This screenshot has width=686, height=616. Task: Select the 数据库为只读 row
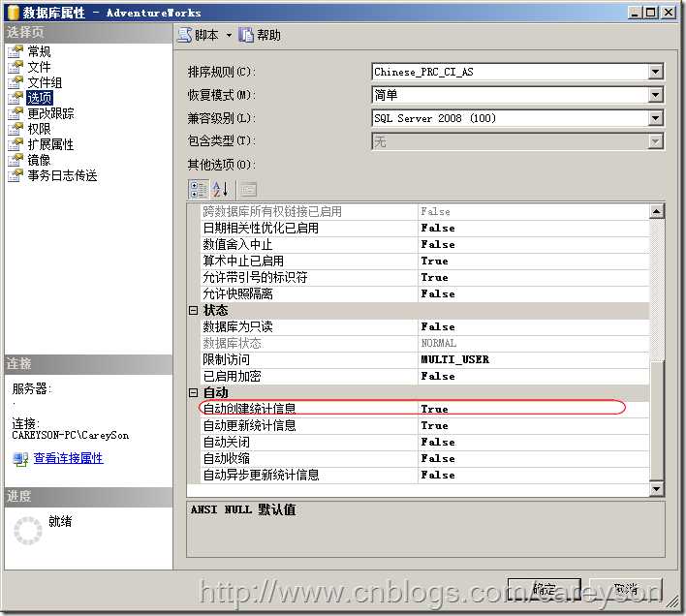click(x=424, y=326)
